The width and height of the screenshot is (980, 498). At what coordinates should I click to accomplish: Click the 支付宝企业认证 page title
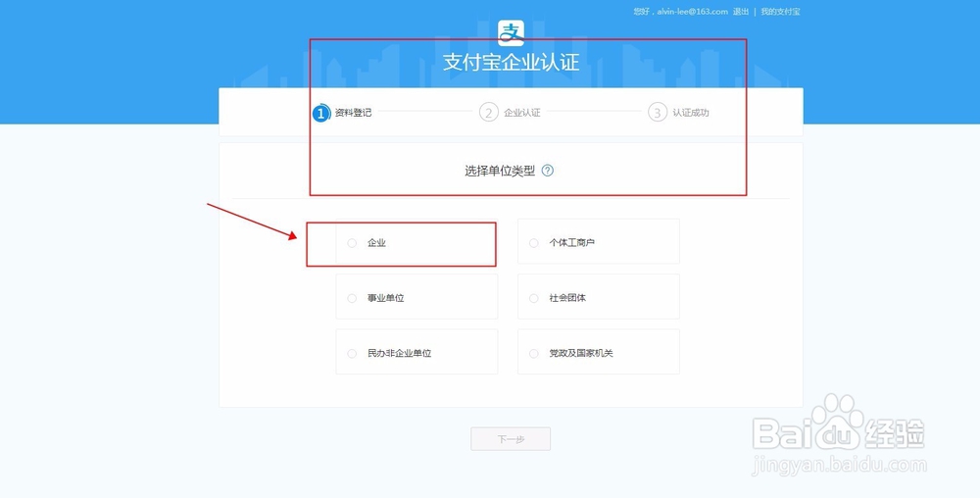click(x=512, y=63)
